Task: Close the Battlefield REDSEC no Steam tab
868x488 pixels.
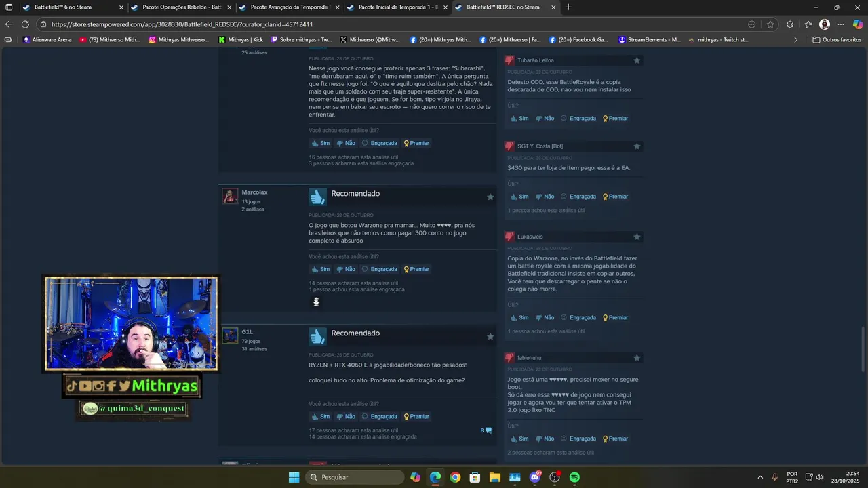Action: tap(553, 7)
